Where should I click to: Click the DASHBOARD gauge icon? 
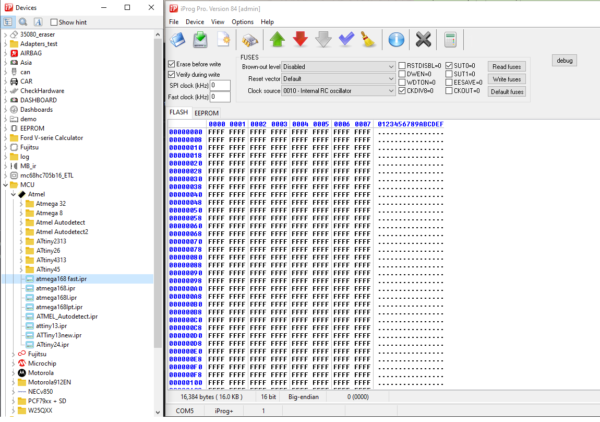14,100
